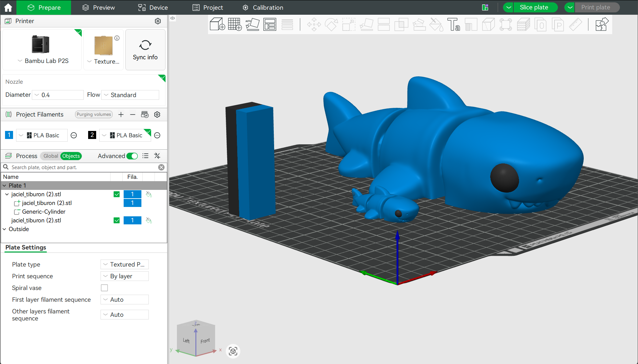Switch to the Project tab
638x364 pixels.
click(208, 7)
